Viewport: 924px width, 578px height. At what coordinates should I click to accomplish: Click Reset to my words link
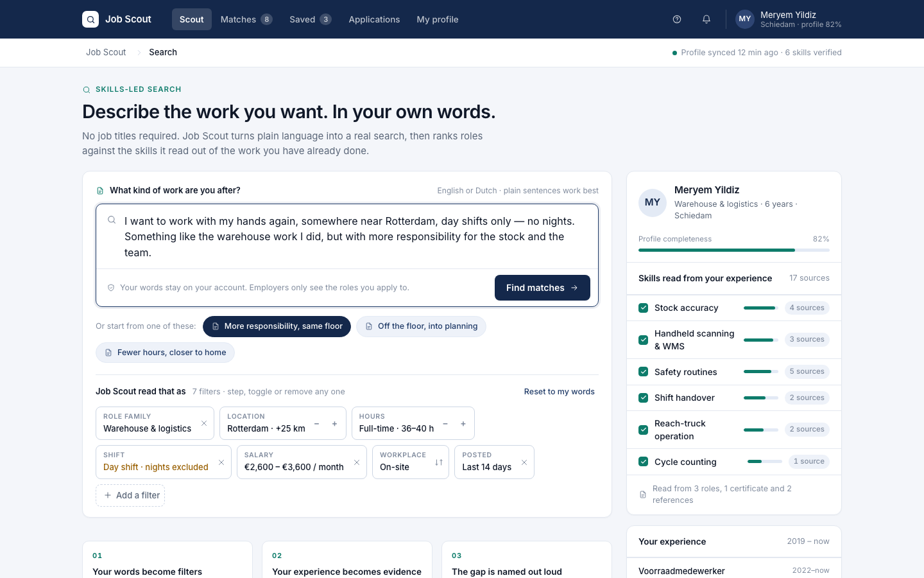pos(560,392)
